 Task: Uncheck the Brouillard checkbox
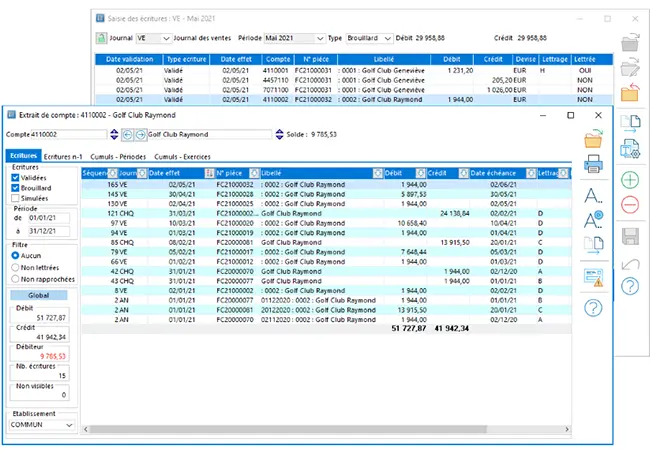point(15,188)
